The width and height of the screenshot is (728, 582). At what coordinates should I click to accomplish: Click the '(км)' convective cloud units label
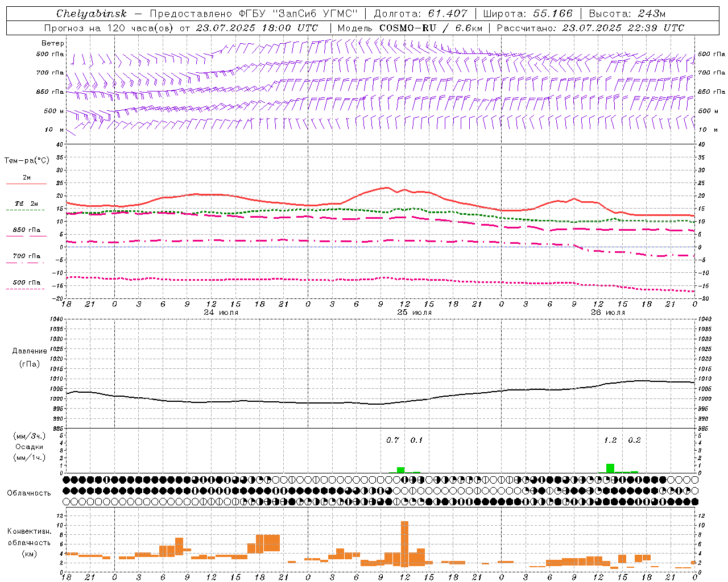[30, 554]
